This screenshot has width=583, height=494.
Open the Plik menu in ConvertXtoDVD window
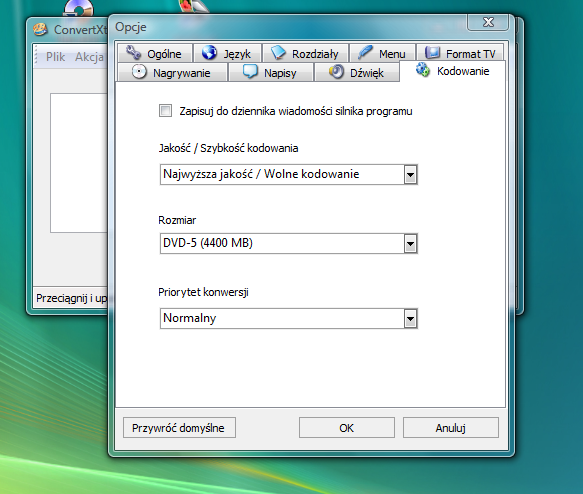click(x=55, y=57)
